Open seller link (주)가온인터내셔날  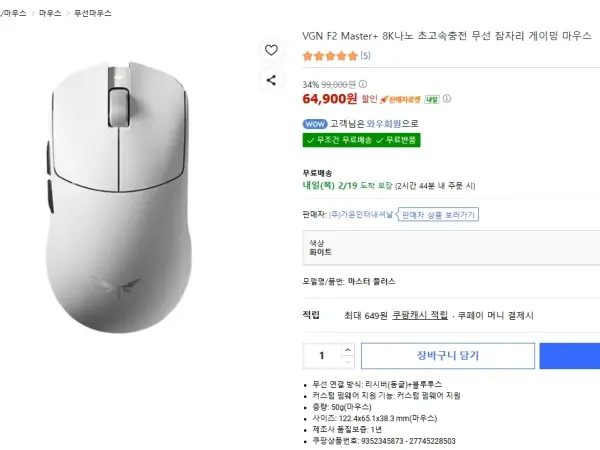pos(361,215)
